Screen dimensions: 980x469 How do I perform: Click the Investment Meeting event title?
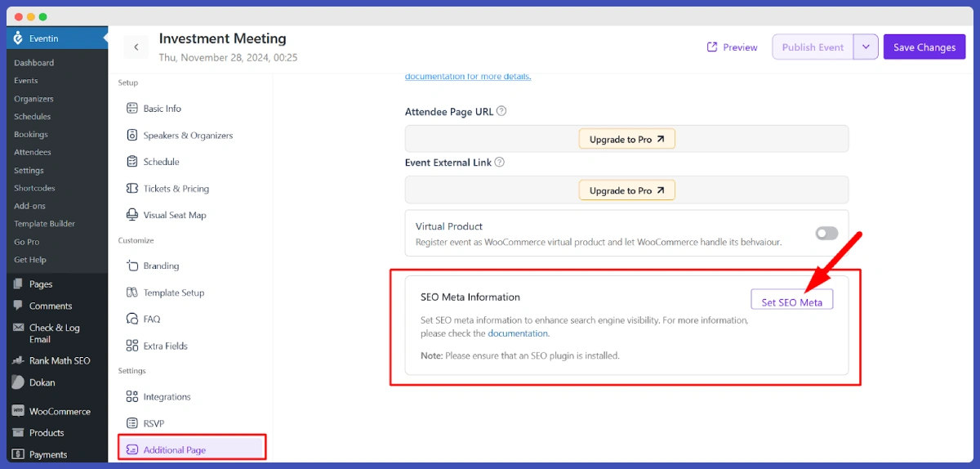click(222, 38)
